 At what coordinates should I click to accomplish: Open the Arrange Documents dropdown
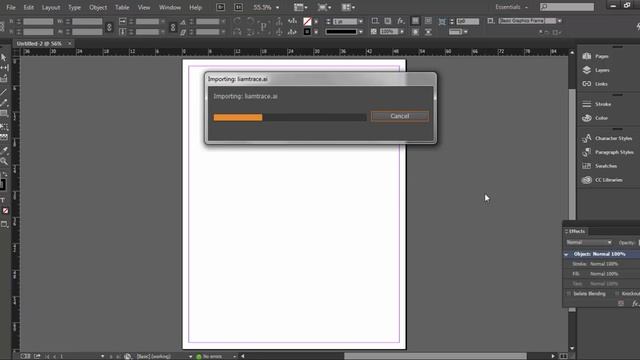[348, 7]
